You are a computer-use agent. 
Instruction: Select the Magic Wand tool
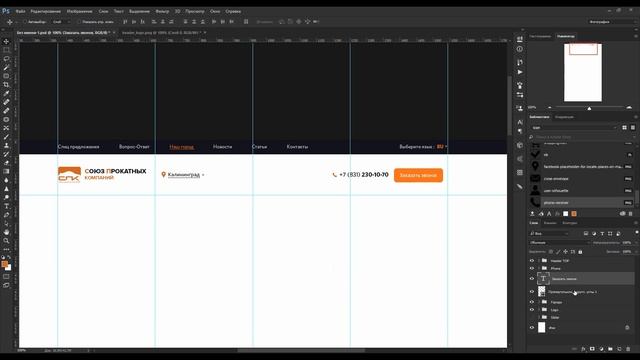tap(6, 67)
